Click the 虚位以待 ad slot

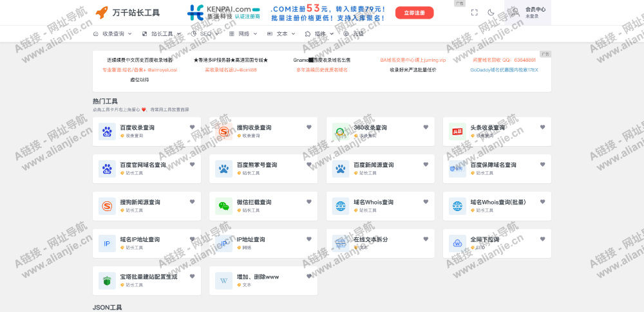[140, 80]
